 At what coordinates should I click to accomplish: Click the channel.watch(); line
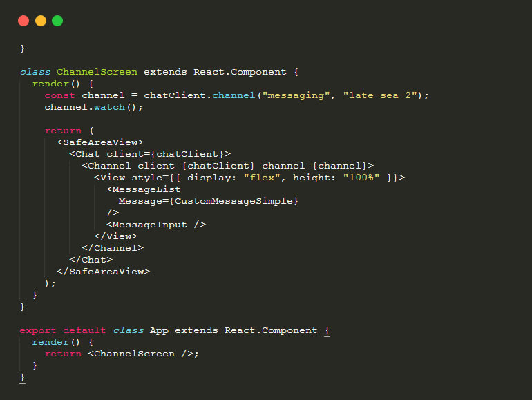[x=94, y=107]
